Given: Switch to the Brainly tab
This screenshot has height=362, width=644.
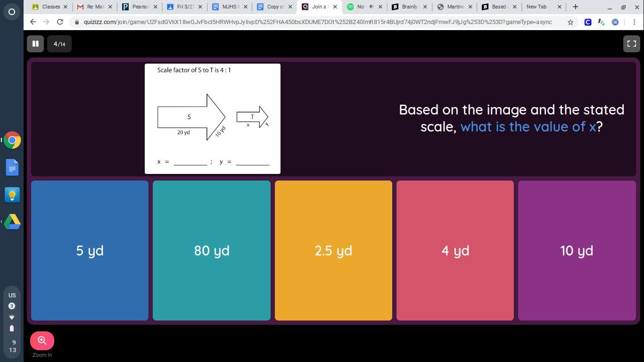Looking at the screenshot, I should pos(408,7).
